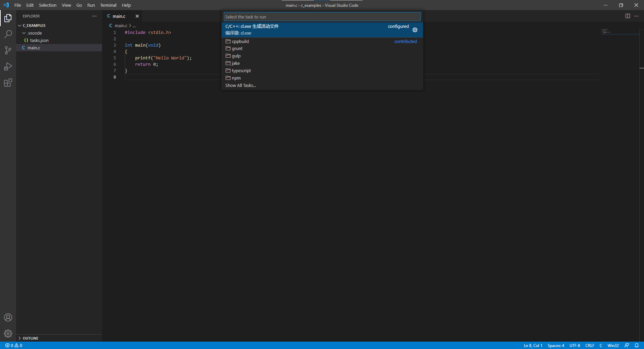Select the npm task folder
Screen dimensions: 644x349
322,78
